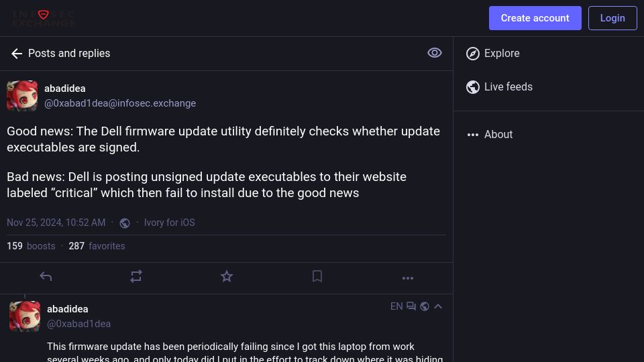The height and width of the screenshot is (362, 644).
Task: Open the post's more options ellipsis menu
Action: click(x=408, y=278)
